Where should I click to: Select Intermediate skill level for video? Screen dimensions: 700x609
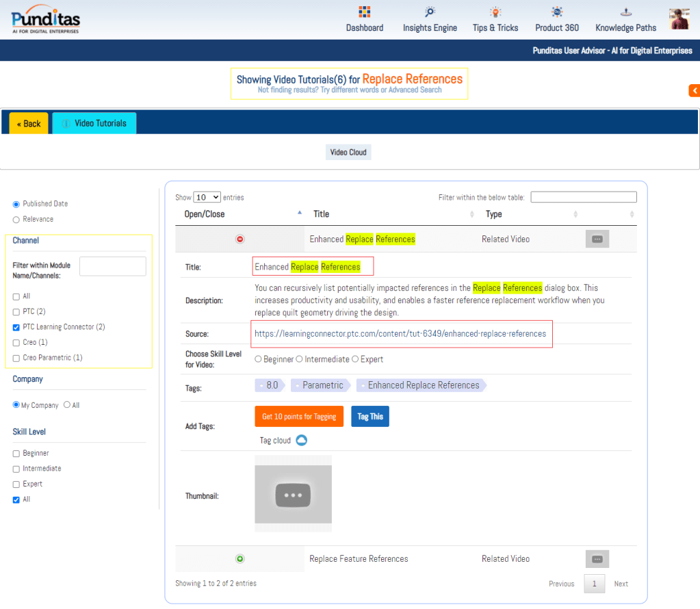coord(299,359)
